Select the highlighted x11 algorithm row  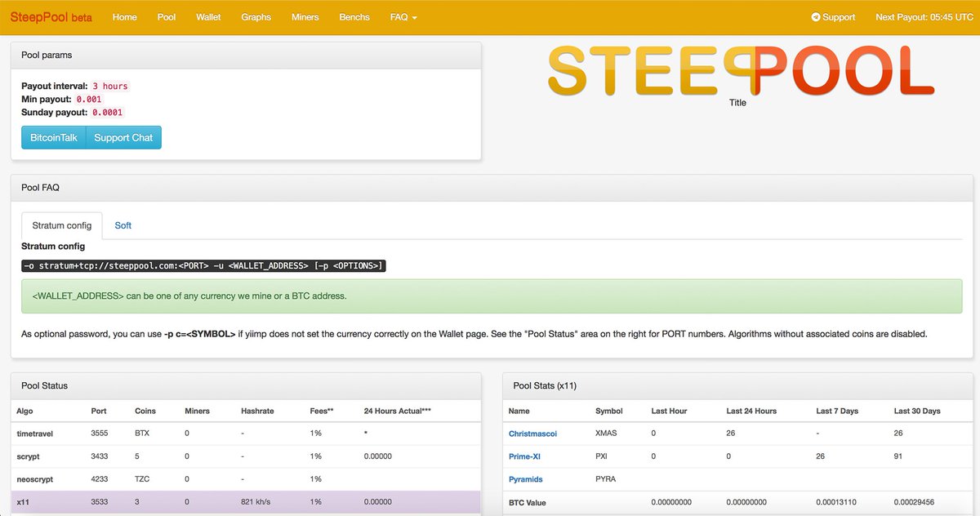click(x=245, y=502)
